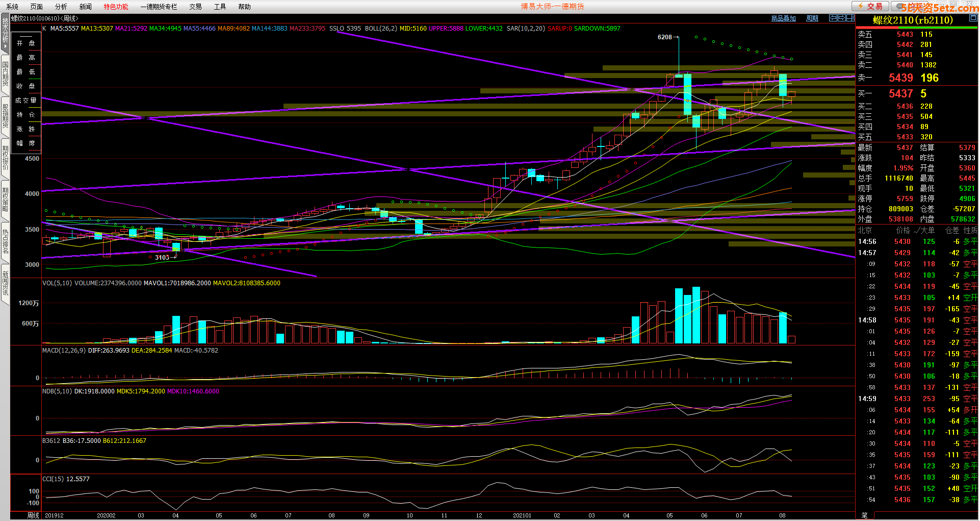Click the lightning 交易 trade button

click(x=870, y=6)
